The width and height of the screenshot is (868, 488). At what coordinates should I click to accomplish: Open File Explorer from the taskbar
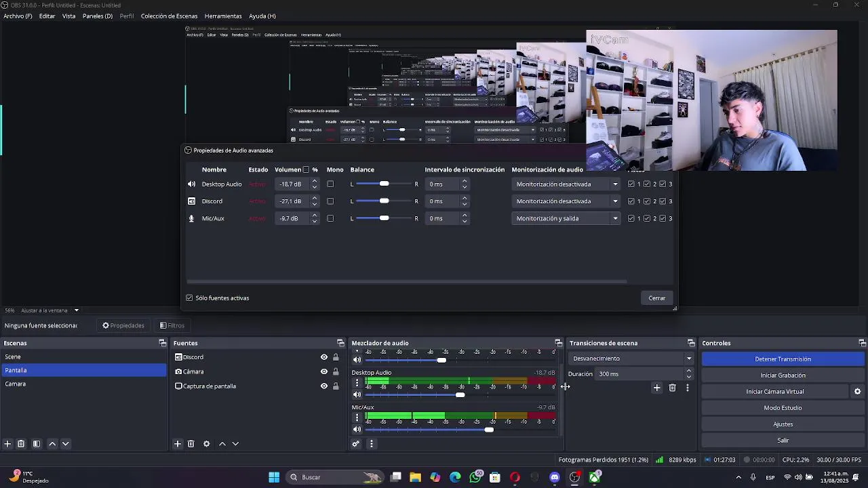(416, 477)
